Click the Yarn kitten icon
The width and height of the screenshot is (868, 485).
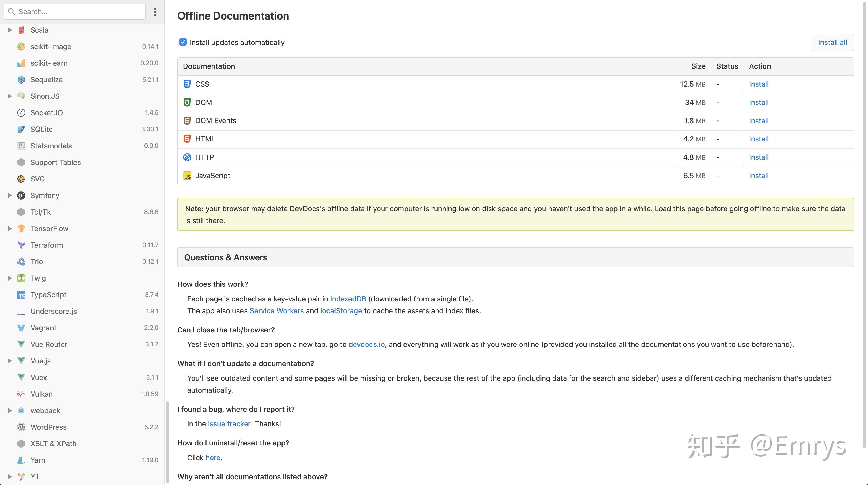coord(21,460)
